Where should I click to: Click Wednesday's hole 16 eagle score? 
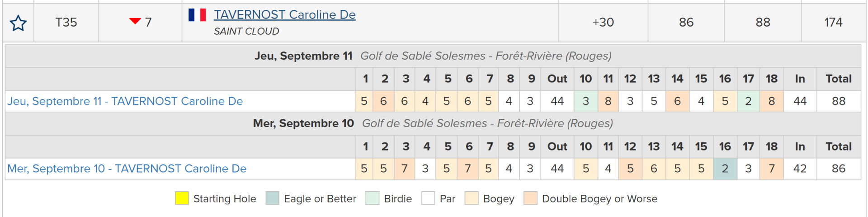[725, 169]
